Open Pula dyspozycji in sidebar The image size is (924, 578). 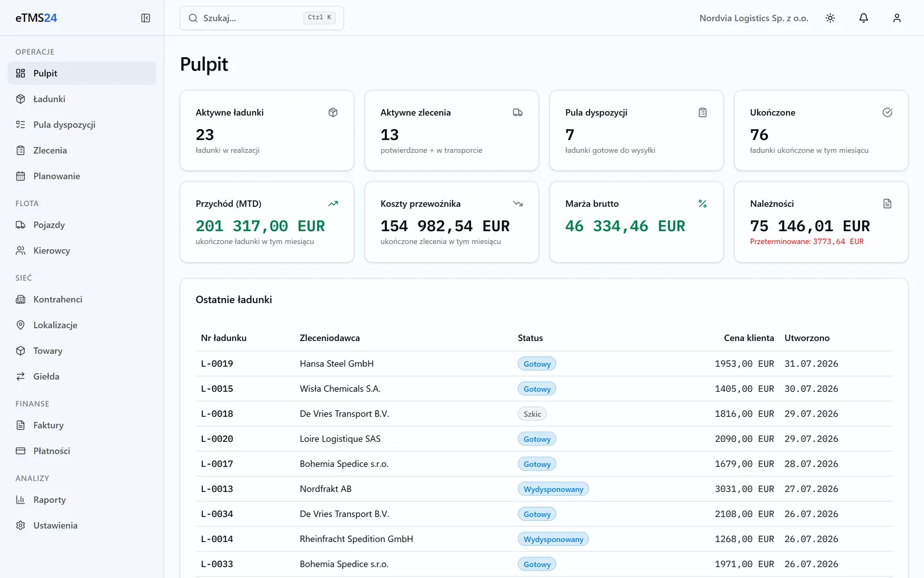click(x=81, y=125)
